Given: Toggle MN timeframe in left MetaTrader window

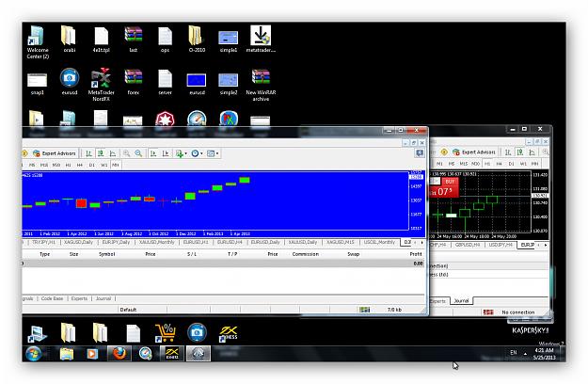Looking at the screenshot, I should (x=116, y=165).
